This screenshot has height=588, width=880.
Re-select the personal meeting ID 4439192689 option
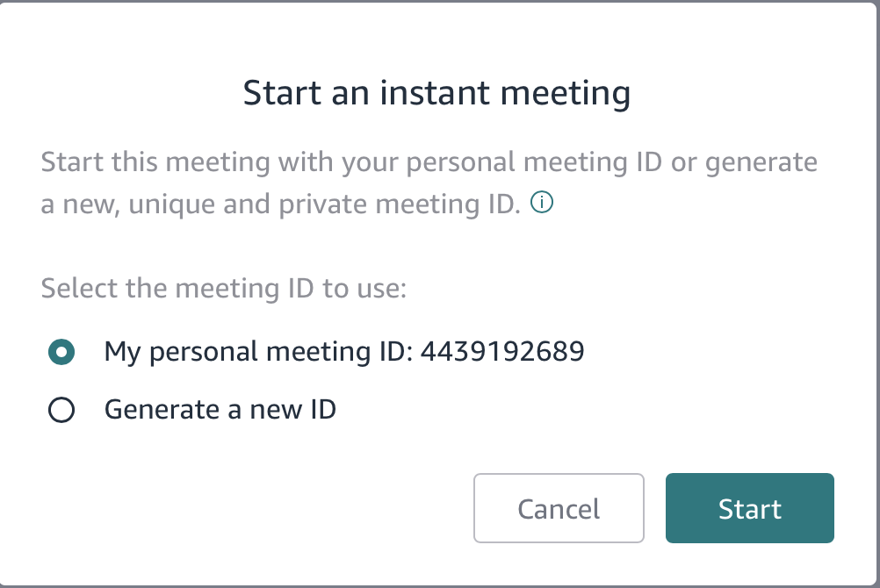click(x=60, y=350)
